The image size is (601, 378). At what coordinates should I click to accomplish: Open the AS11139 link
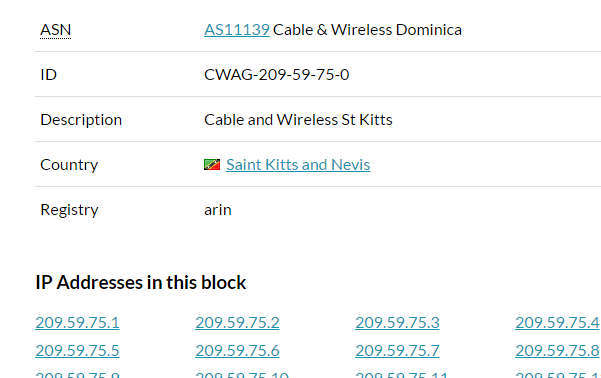pos(237,30)
